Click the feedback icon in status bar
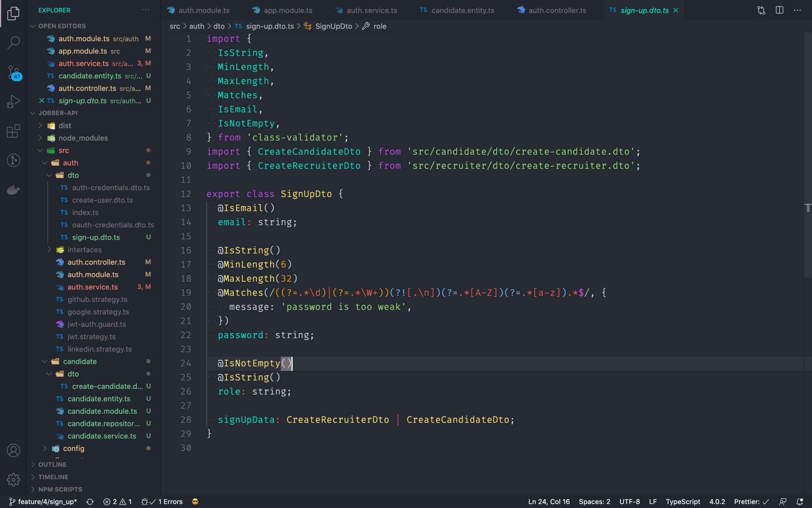 click(783, 502)
